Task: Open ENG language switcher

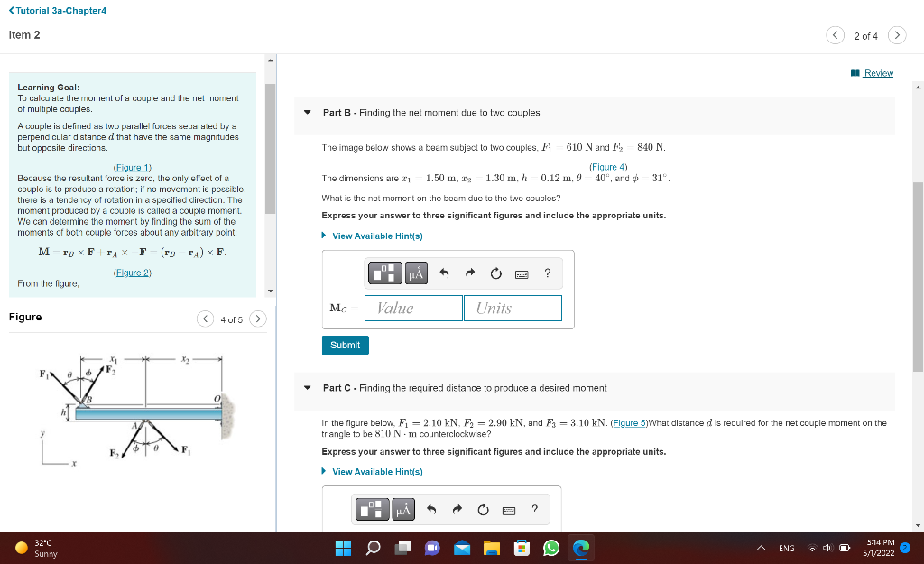Action: point(787,548)
